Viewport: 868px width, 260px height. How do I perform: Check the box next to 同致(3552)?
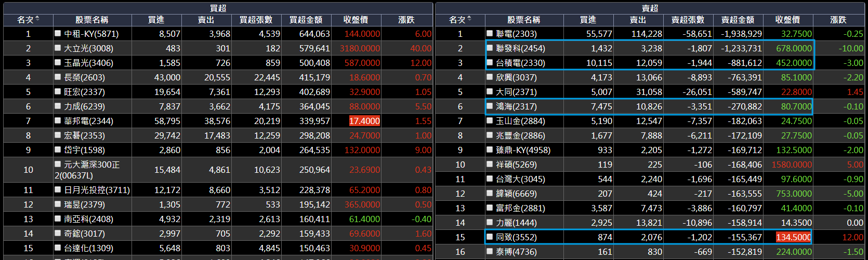[490, 237]
